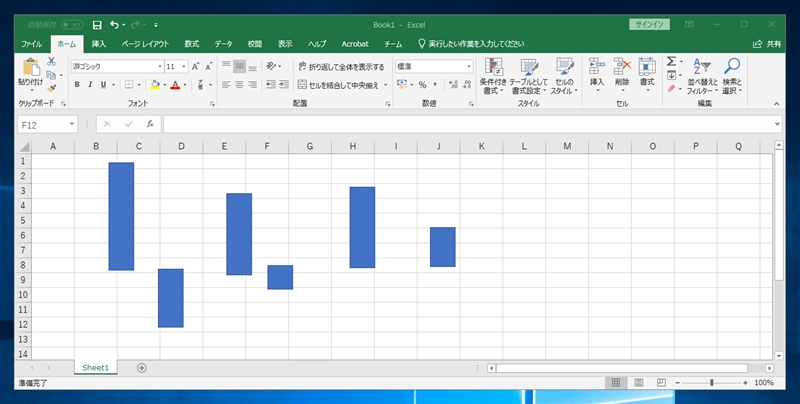800x404 pixels.
Task: Switch to the 表示 tab
Action: (285, 44)
